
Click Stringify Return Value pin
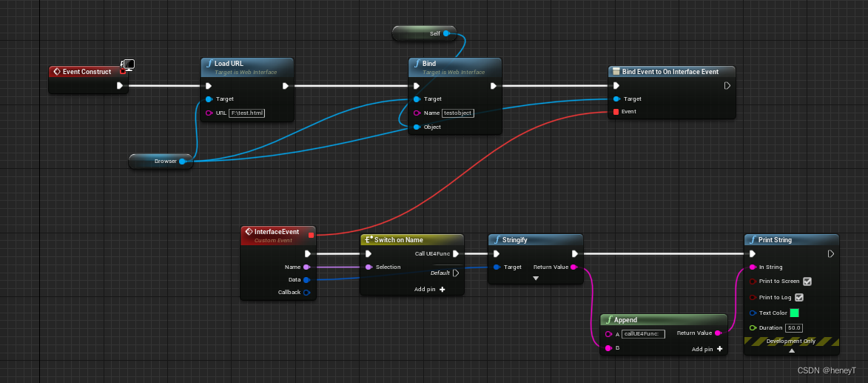573,267
